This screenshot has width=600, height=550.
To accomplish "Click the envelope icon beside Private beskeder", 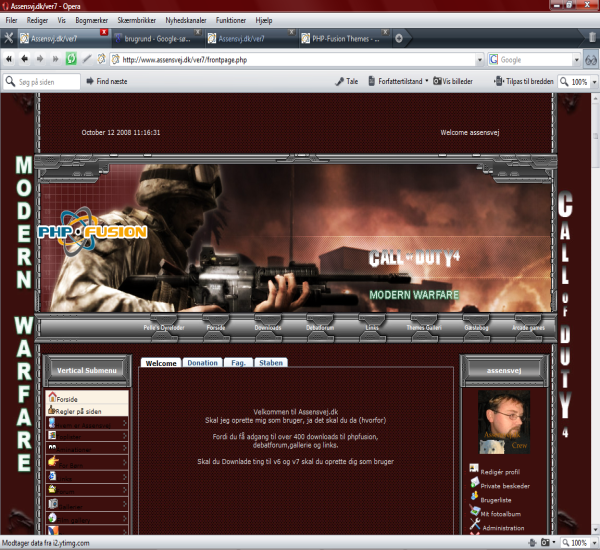I will point(474,482).
